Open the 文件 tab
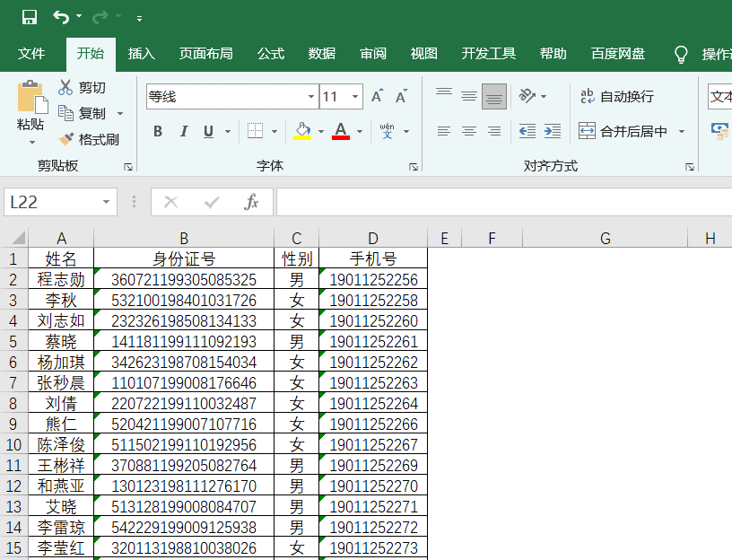The image size is (732, 560). pos(31,54)
